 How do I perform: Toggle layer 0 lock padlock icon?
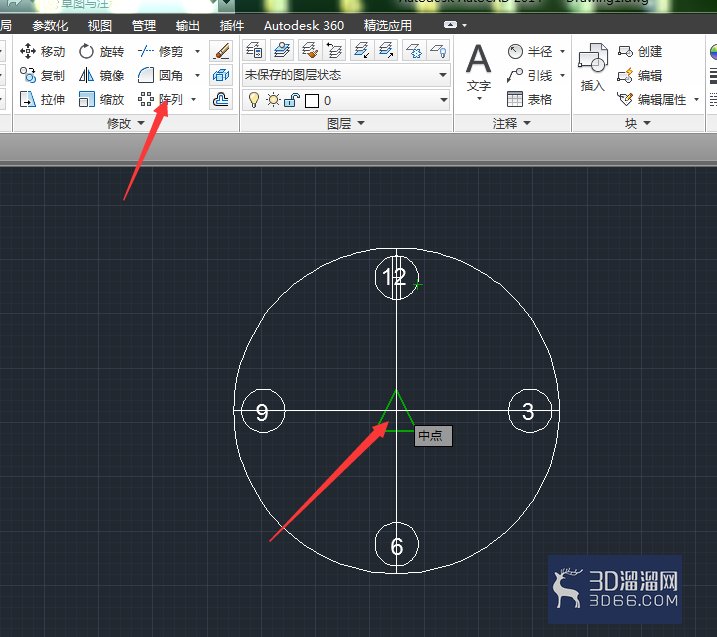pos(292,100)
